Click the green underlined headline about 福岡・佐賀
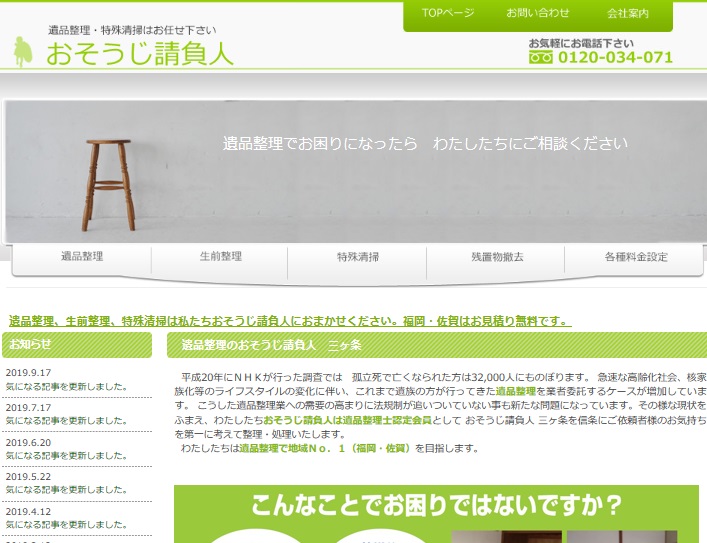Image resolution: width=707 pixels, height=543 pixels. (290, 321)
